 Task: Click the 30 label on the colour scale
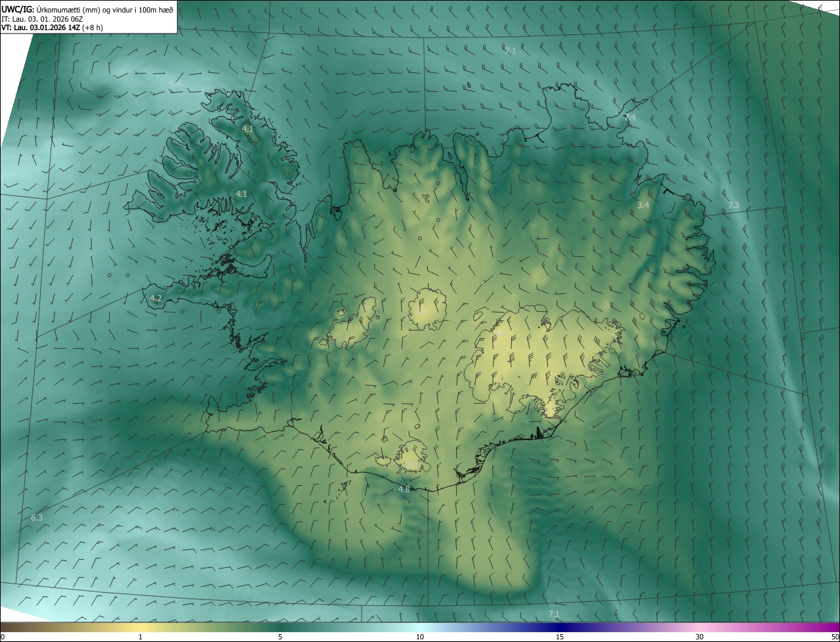(700, 637)
